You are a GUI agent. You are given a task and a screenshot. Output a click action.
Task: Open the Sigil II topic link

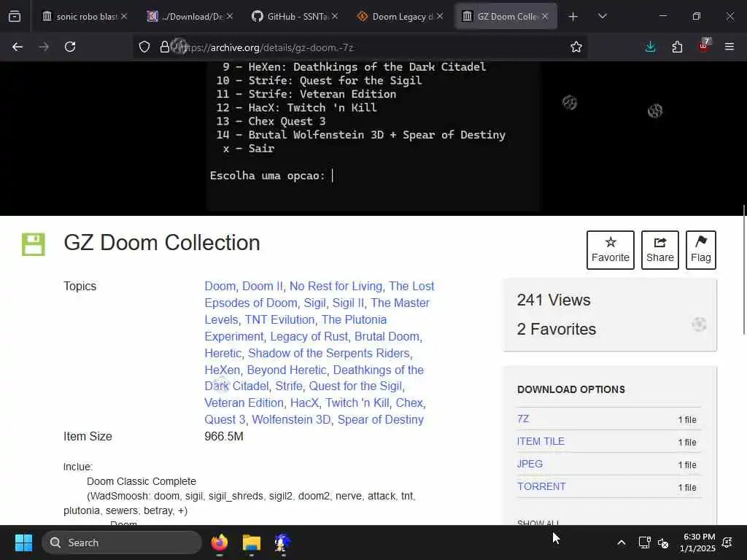[x=348, y=303]
